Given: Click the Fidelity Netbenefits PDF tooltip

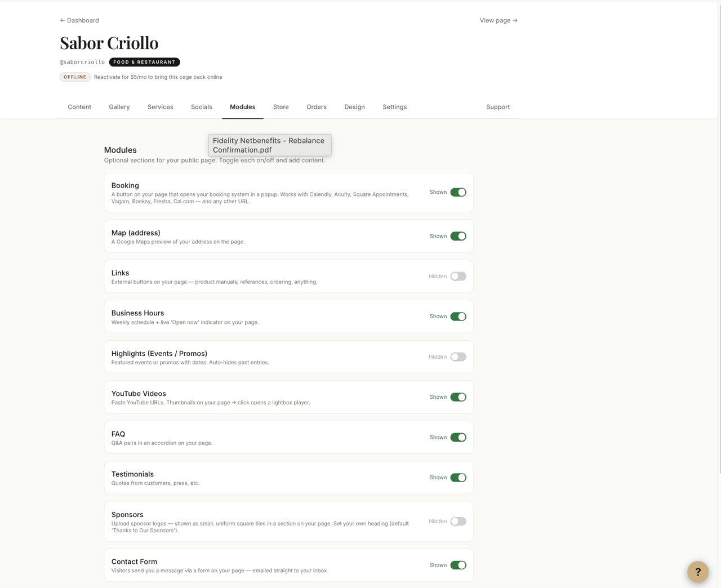Looking at the screenshot, I should 270,145.
